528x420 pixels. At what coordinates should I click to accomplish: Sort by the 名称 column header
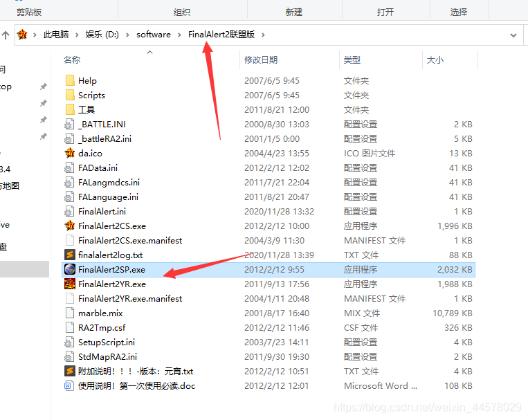pyautogui.click(x=72, y=60)
